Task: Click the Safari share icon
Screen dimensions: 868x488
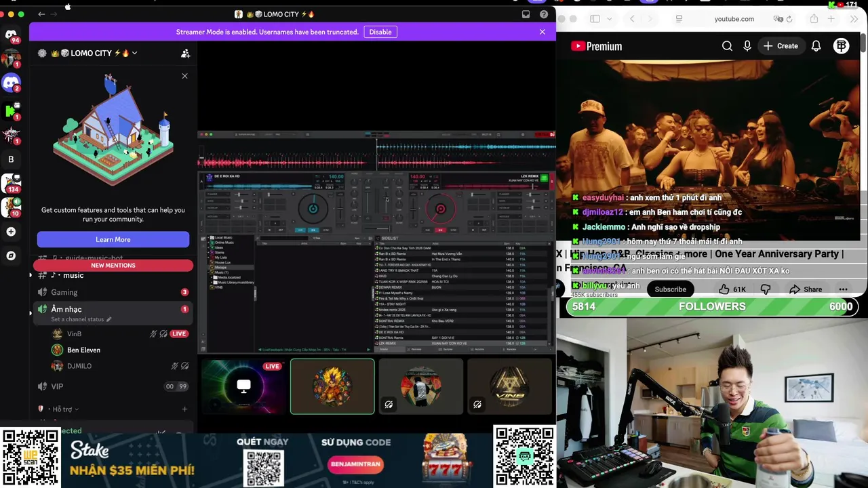Action: tap(814, 19)
